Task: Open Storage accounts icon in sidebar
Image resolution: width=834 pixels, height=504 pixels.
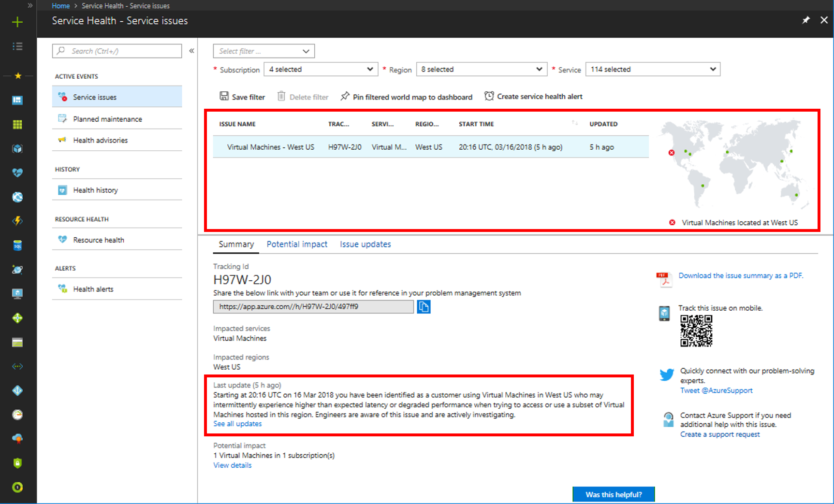Action: point(17,343)
